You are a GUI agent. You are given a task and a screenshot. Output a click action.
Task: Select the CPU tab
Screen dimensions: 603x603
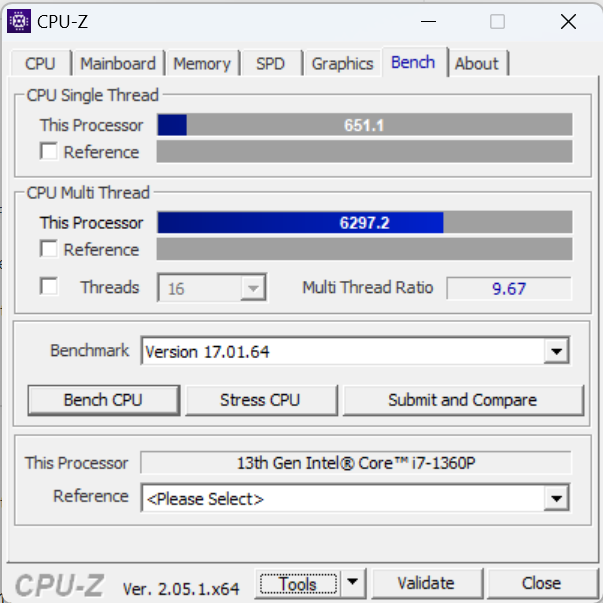click(40, 63)
